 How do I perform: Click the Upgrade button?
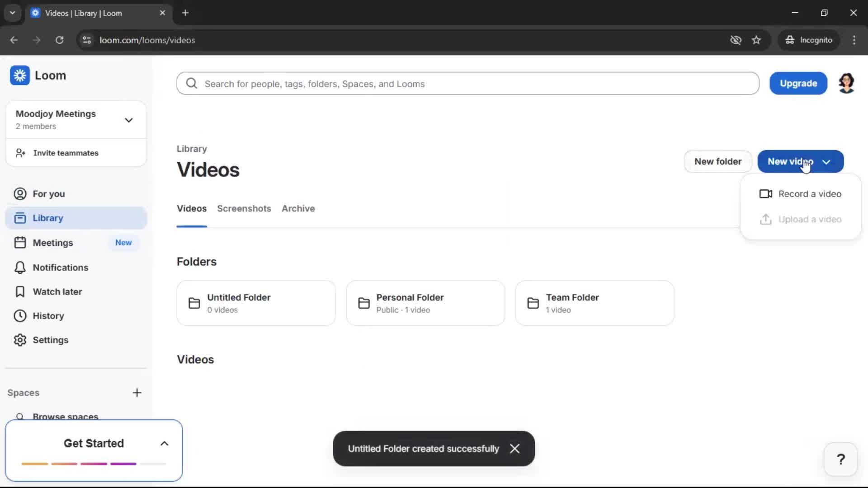(x=798, y=83)
